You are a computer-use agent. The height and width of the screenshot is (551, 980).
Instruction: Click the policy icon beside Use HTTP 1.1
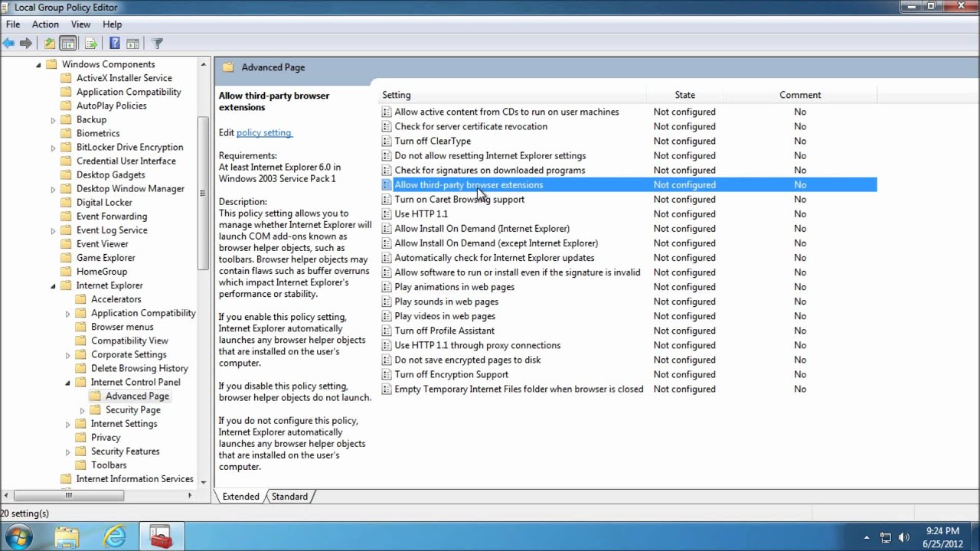(387, 214)
